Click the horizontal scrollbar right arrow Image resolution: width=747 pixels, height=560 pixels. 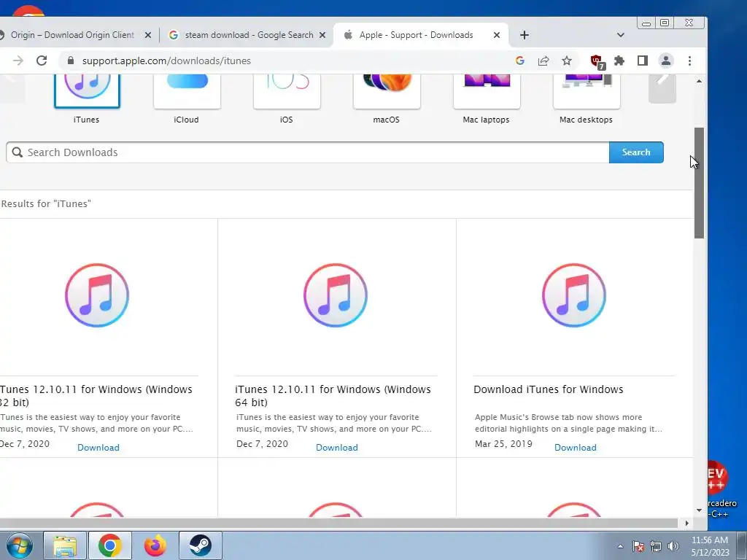point(686,523)
